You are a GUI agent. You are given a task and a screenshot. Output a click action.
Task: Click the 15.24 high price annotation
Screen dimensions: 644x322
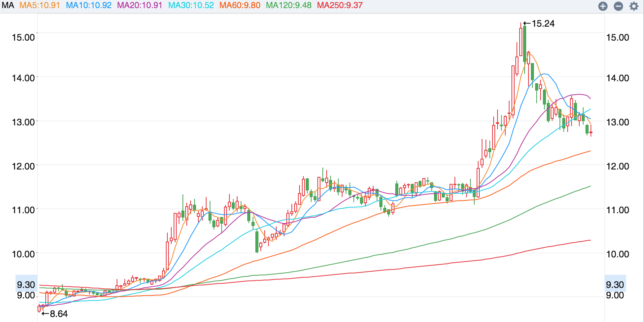click(x=539, y=24)
